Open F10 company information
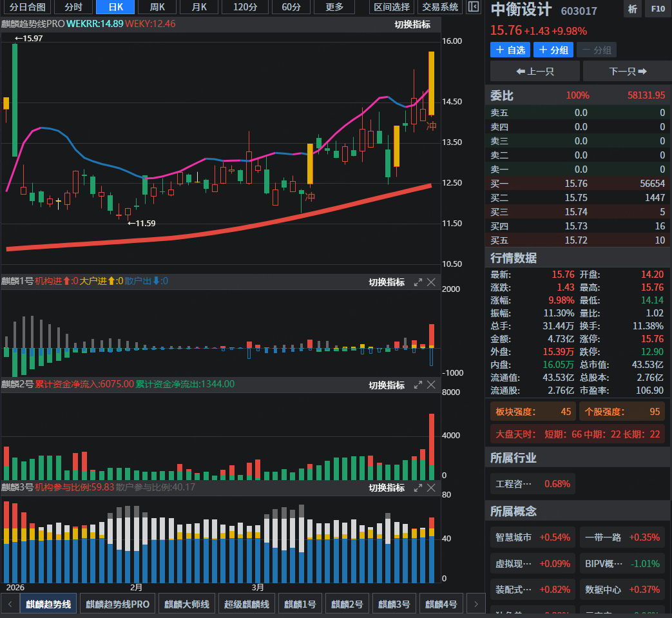This screenshot has height=618, width=672. [x=657, y=10]
